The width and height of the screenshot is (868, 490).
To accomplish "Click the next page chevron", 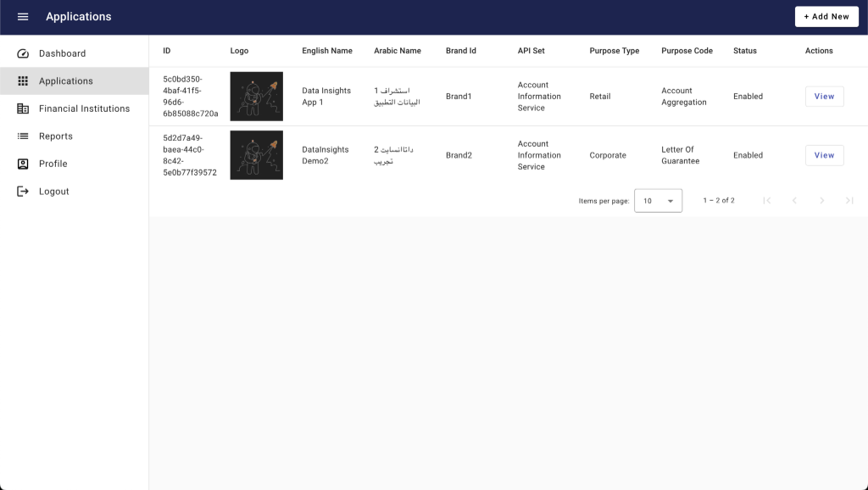I will coord(821,200).
